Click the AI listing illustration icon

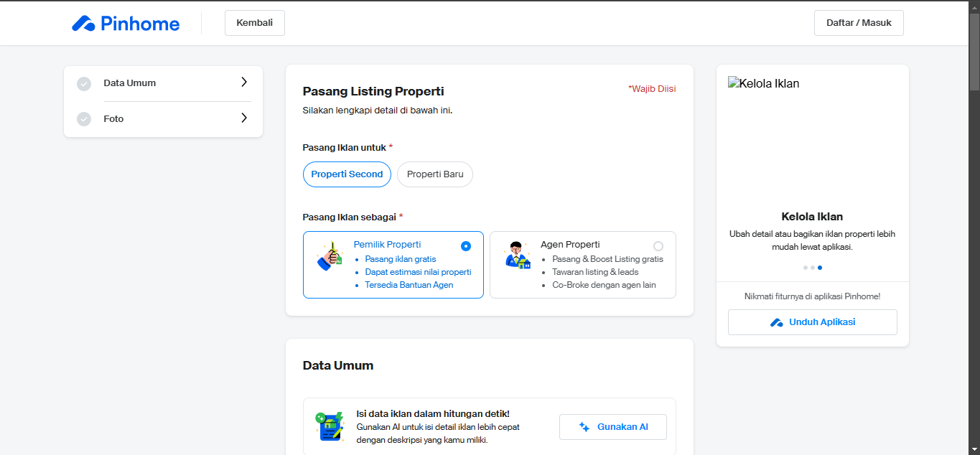point(330,426)
